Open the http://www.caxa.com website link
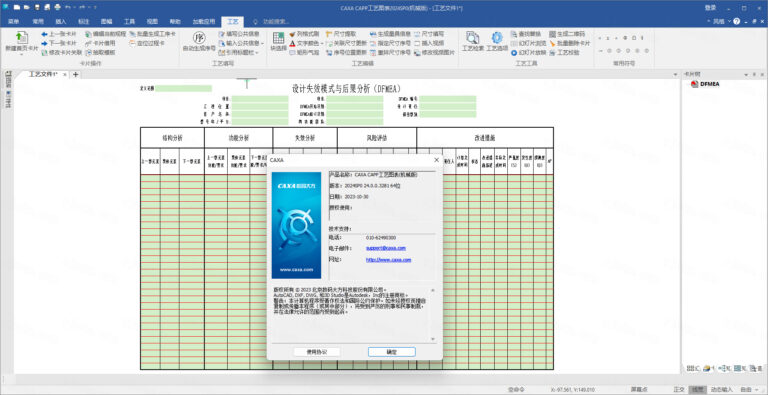Image resolution: width=768 pixels, height=395 pixels. (388, 260)
